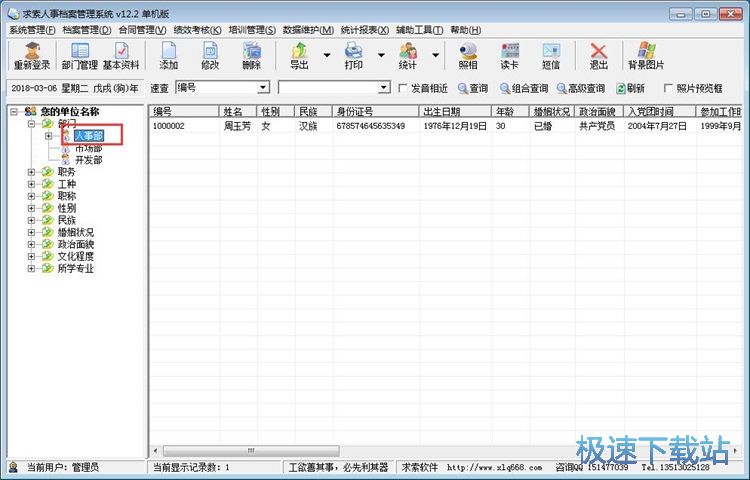This screenshot has height=480, width=750.
Task: Click the horizontal scrollbar of the record table
Action: 400,451
